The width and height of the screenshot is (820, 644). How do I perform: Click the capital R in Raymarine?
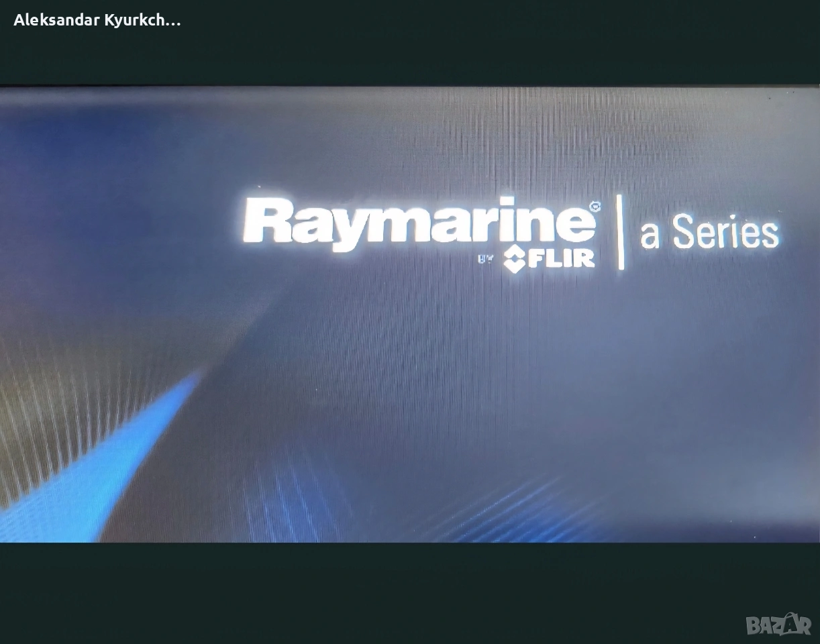(266, 221)
